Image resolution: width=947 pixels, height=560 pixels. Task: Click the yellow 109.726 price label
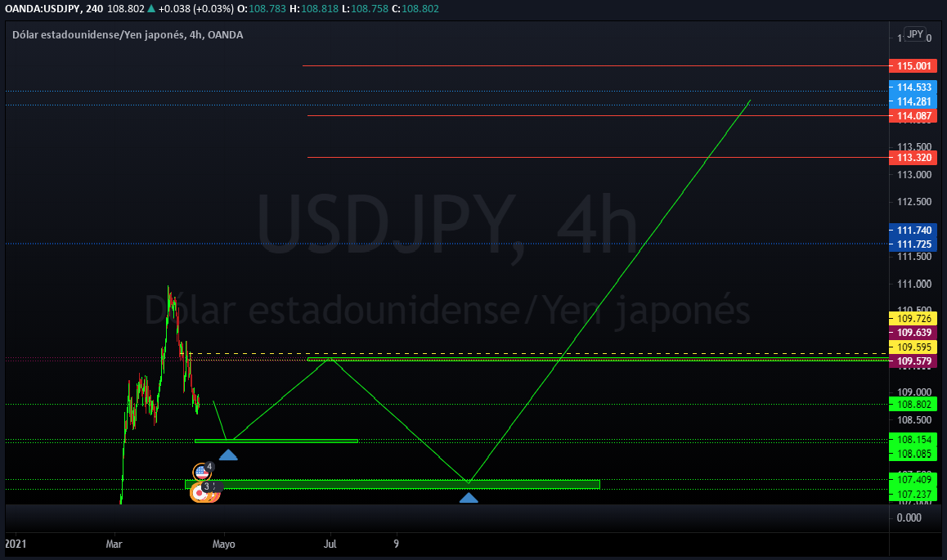tap(913, 318)
